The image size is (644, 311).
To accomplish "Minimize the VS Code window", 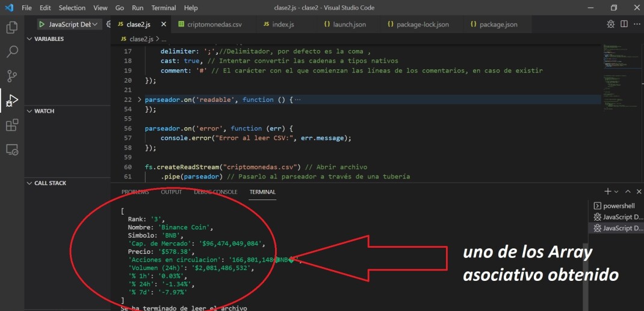I will (x=590, y=7).
